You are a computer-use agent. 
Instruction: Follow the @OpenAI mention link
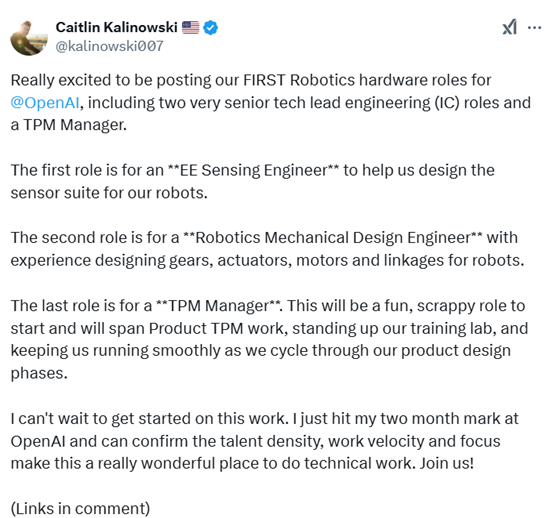pos(45,102)
